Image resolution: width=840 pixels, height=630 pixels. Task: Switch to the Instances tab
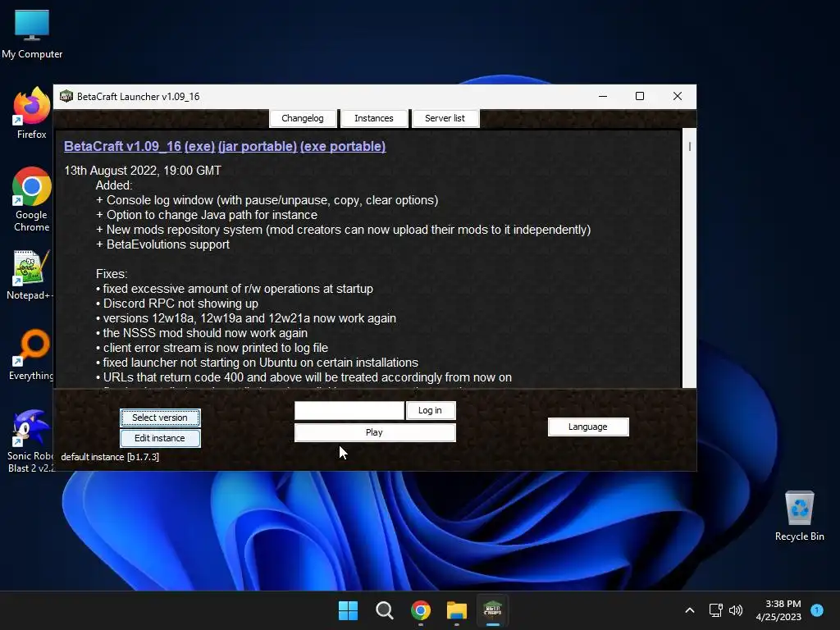[374, 118]
